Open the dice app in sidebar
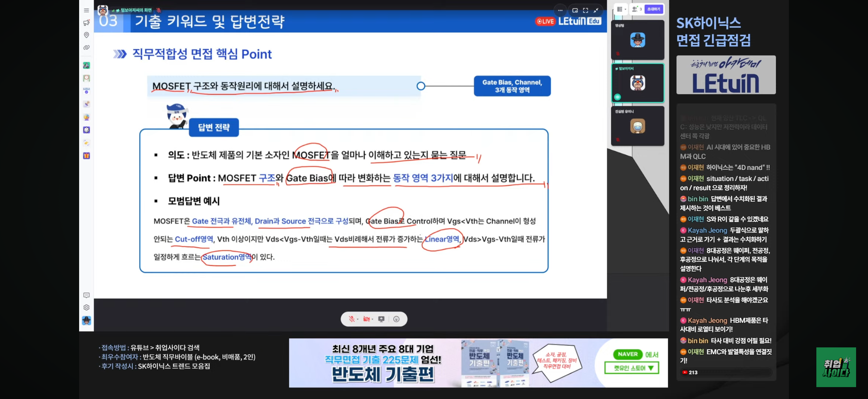 coord(87,130)
